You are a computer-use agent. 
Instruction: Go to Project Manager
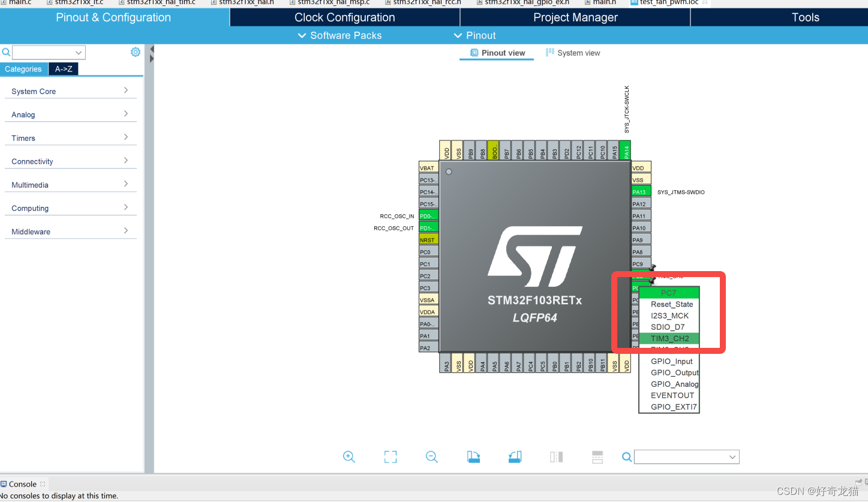pyautogui.click(x=574, y=17)
